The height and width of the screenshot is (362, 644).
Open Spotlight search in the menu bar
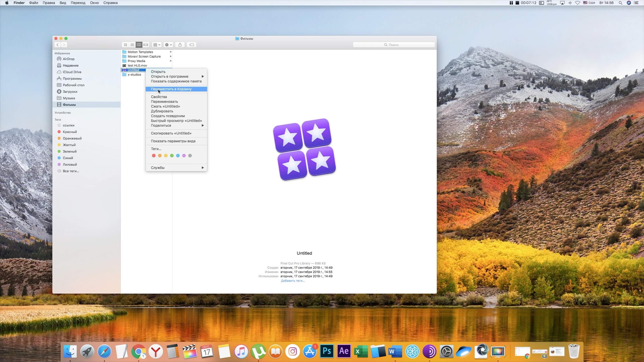pos(620,3)
